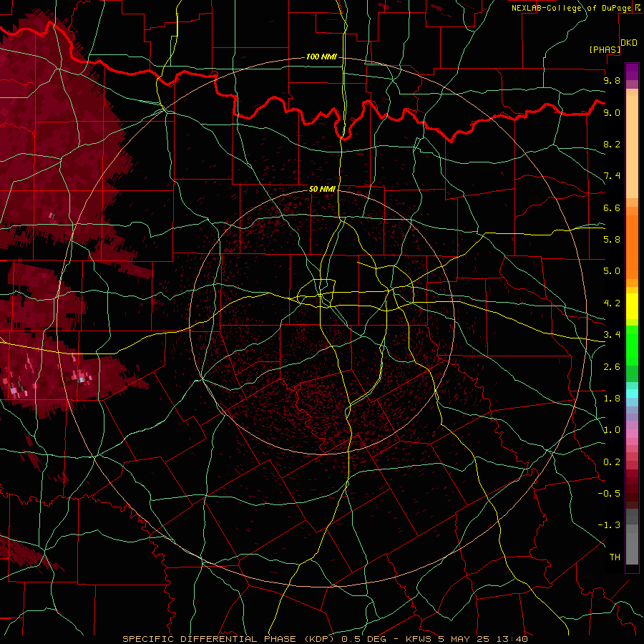The width and height of the screenshot is (644, 644).
Task: Select the DKD label above the color bar
Action: click(x=629, y=43)
